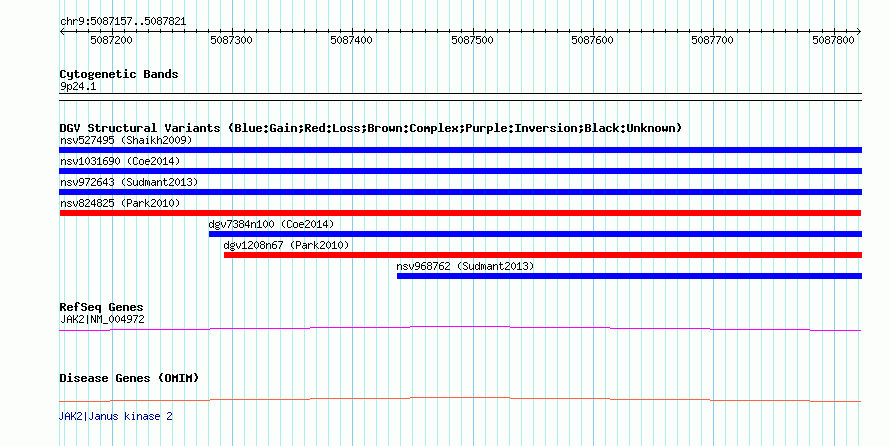Open variant nsv968762 (Sudmant2013) label
This screenshot has height=446, width=890.
point(465,266)
